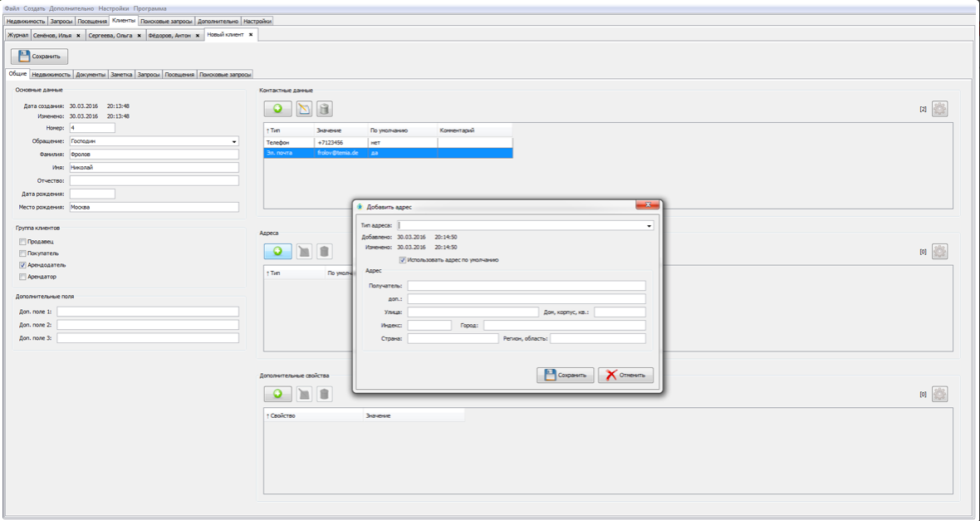Edit address icon in Адреса section

[304, 252]
